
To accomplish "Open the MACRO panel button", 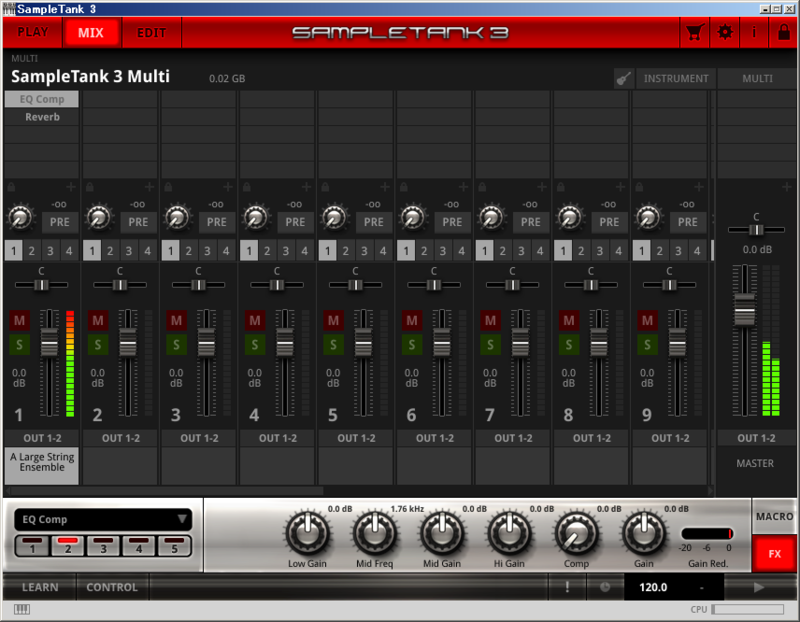I will coord(774,516).
